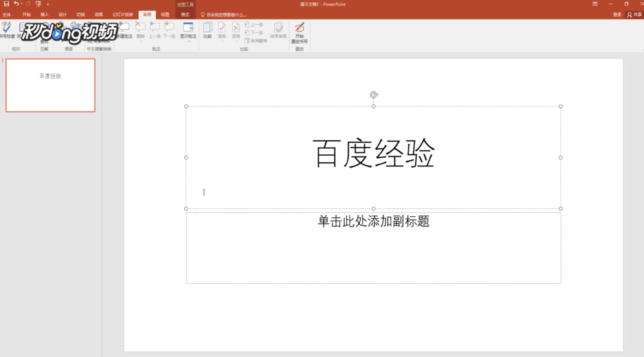The width and height of the screenshot is (644, 357).
Task: Click the greyed redo icon
Action: click(x=28, y=4)
